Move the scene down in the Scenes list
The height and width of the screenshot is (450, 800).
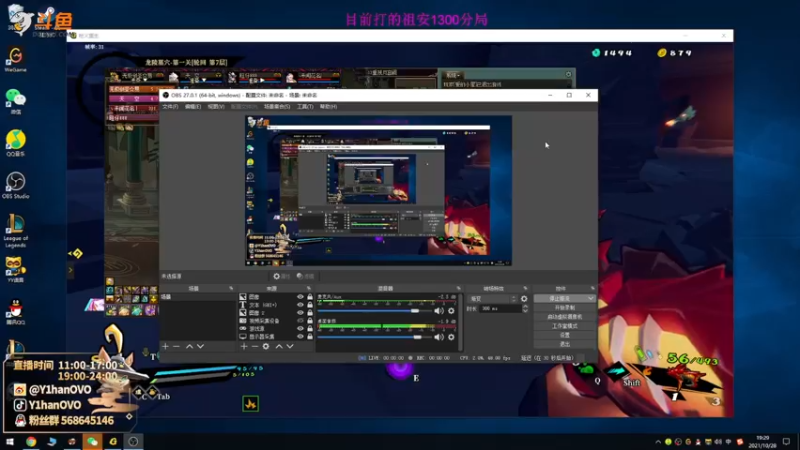[201, 346]
